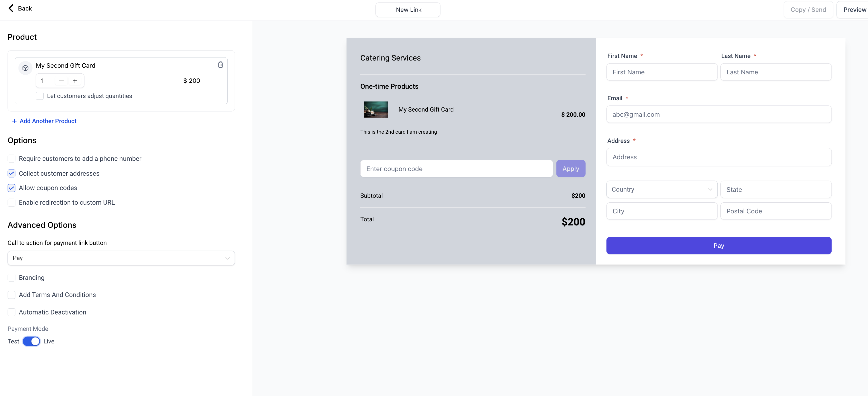This screenshot has width=868, height=396.
Task: Click plus icon beside Add Another Product
Action: (x=14, y=121)
